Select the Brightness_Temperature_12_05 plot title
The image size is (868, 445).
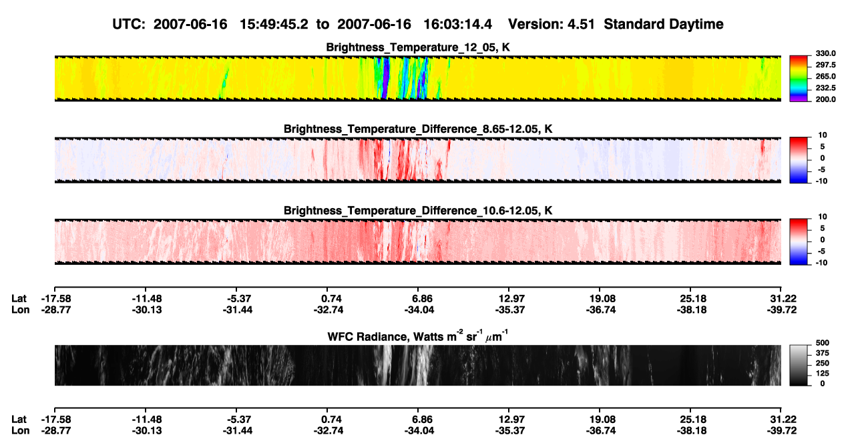coord(418,47)
